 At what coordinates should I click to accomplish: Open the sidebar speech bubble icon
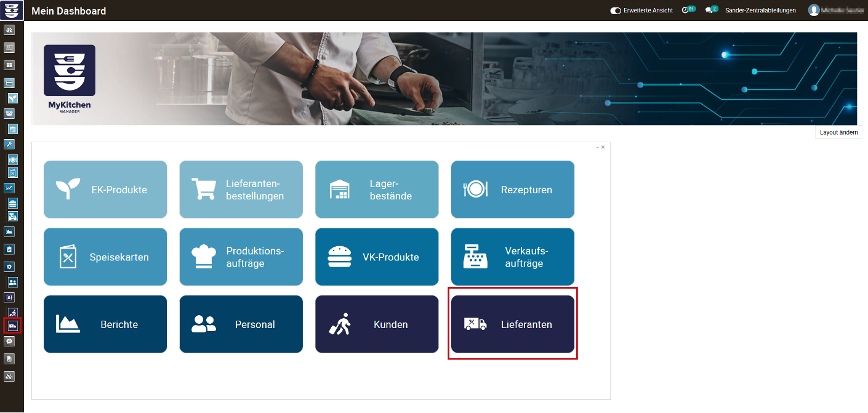pos(9,341)
